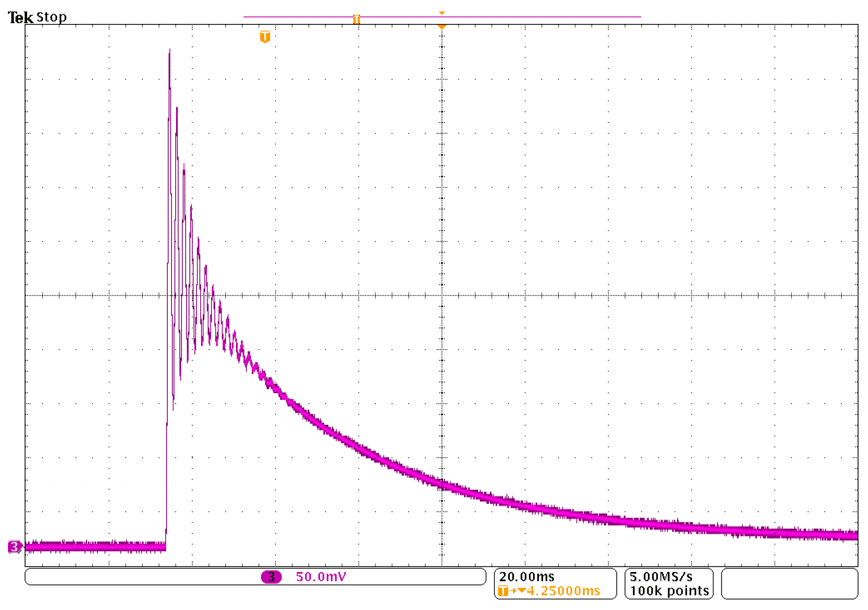
Task: Click the Stop acquisition status label
Action: click(52, 17)
